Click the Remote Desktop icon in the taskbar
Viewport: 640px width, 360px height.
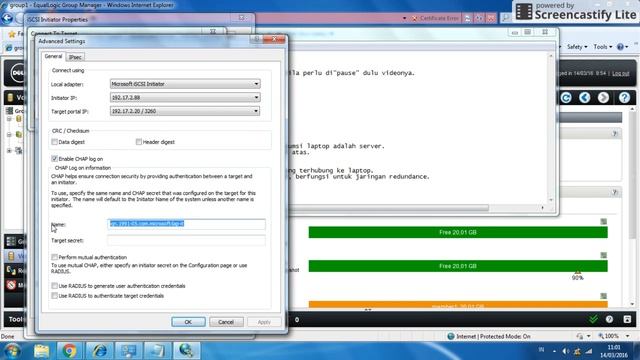(x=129, y=351)
